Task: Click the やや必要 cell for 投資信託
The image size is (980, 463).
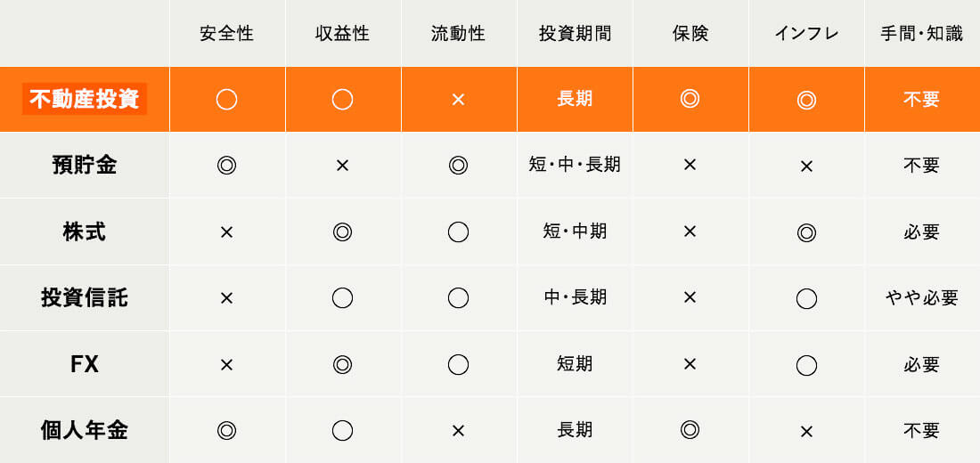Action: [922, 298]
